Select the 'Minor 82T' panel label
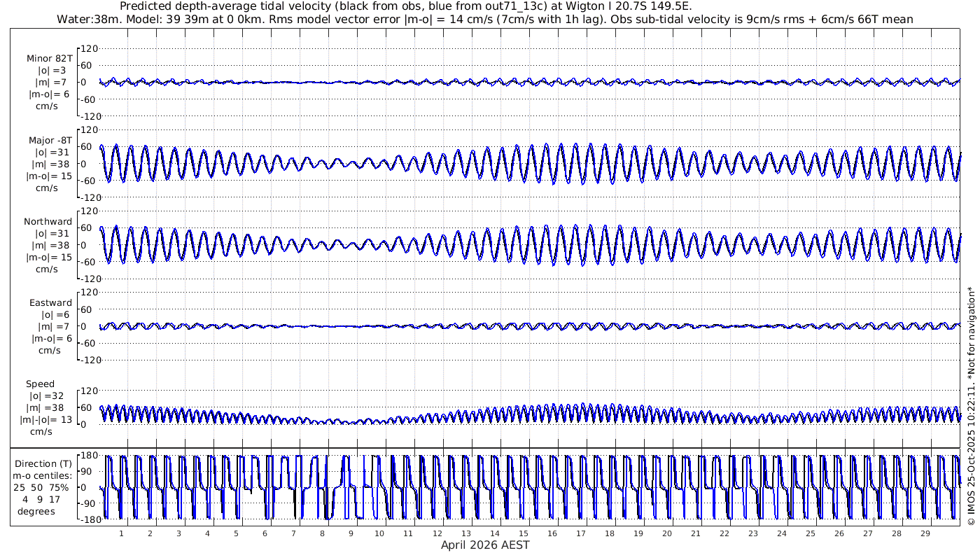 coord(49,58)
